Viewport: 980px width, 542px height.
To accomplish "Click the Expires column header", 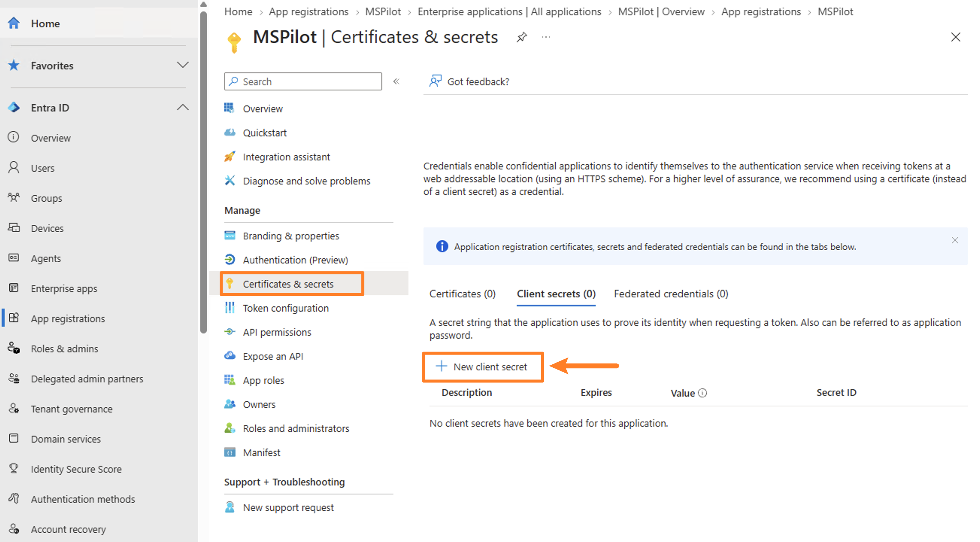I will coord(596,393).
